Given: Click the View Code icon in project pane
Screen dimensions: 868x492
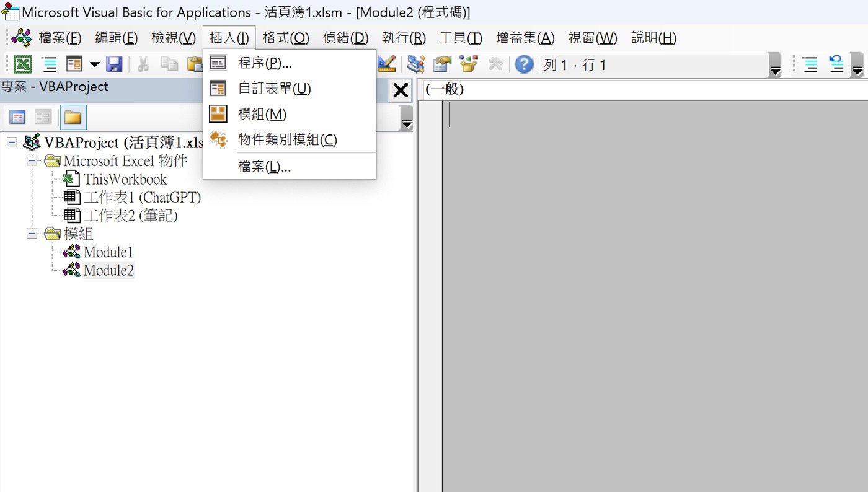Looking at the screenshot, I should click(x=17, y=117).
